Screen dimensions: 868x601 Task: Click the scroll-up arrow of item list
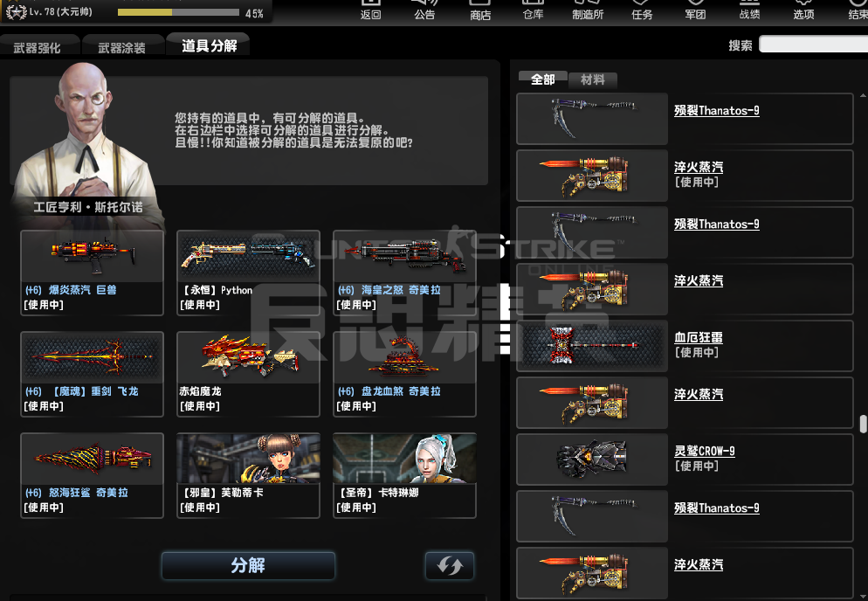point(863,96)
